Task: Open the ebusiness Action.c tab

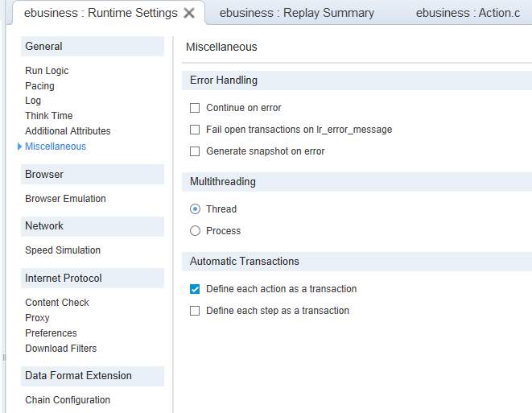Action: coord(468,13)
